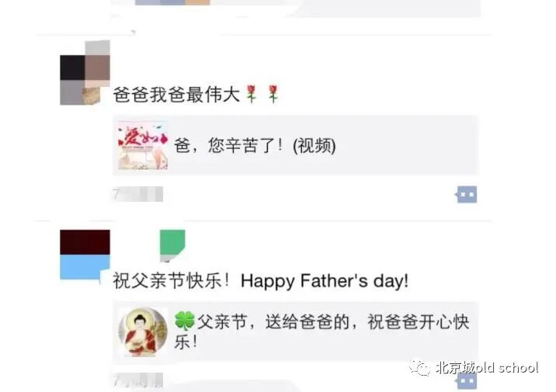This screenshot has height=392, width=556.
Task: Open the Buddha image thumbnail
Action: pyautogui.click(x=143, y=331)
